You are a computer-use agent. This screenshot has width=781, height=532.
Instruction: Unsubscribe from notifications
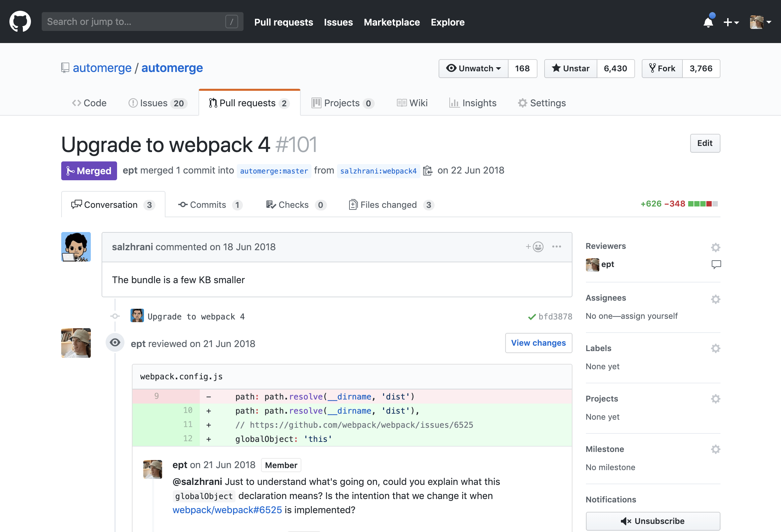(x=653, y=521)
